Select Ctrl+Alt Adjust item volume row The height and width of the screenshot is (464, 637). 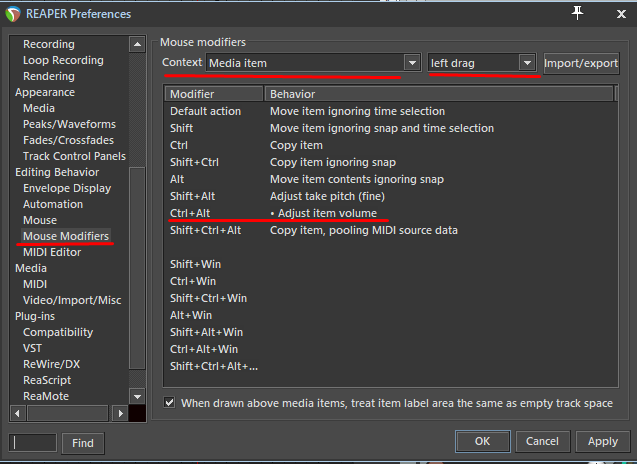point(390,213)
